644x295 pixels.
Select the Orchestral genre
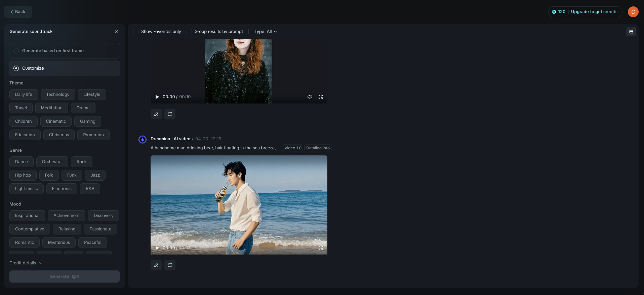pos(52,162)
